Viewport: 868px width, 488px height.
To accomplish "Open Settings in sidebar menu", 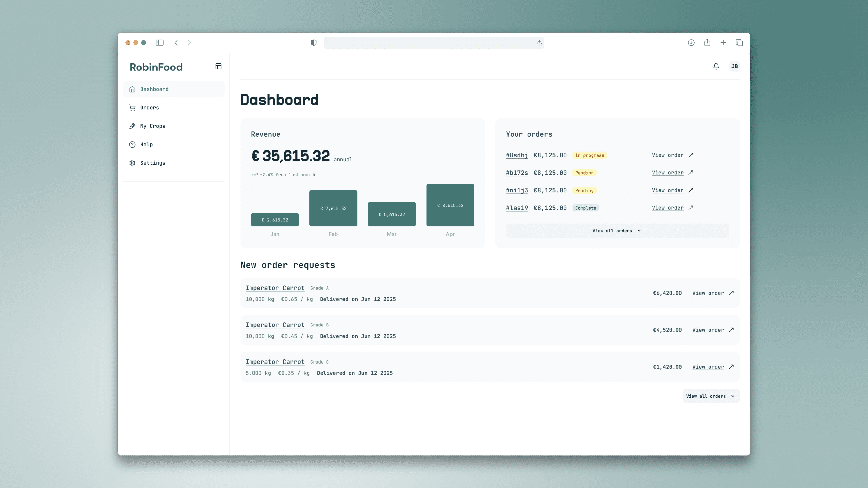I will coord(174,163).
